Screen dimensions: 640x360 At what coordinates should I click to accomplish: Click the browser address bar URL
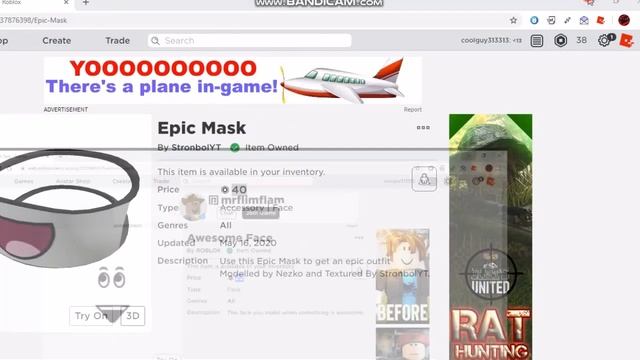pos(33,20)
